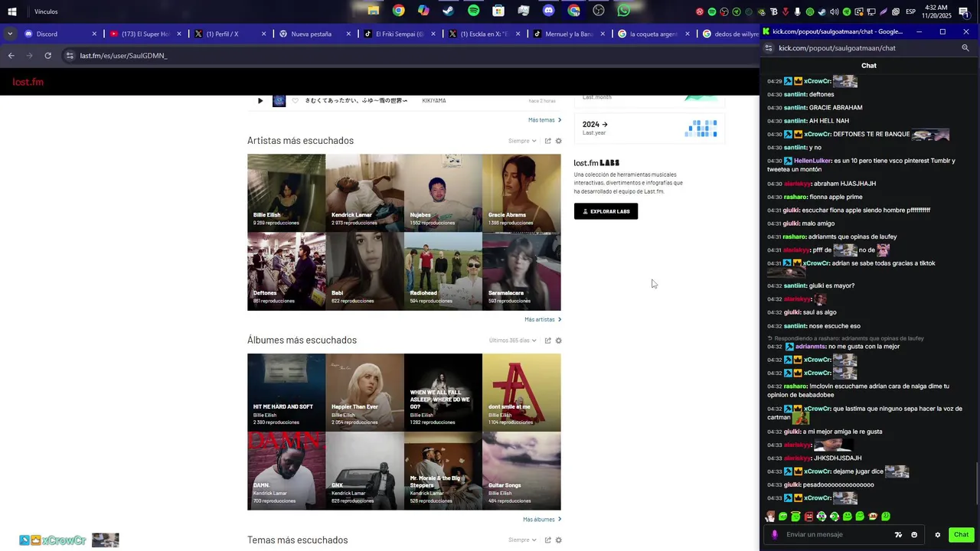
Task: Open 'Siempre' dropdown for top tracks
Action: click(x=522, y=540)
